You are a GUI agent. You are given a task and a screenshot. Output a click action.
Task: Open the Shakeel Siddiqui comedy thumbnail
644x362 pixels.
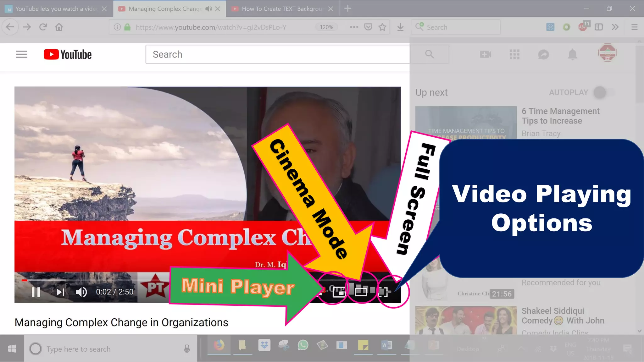(466, 320)
